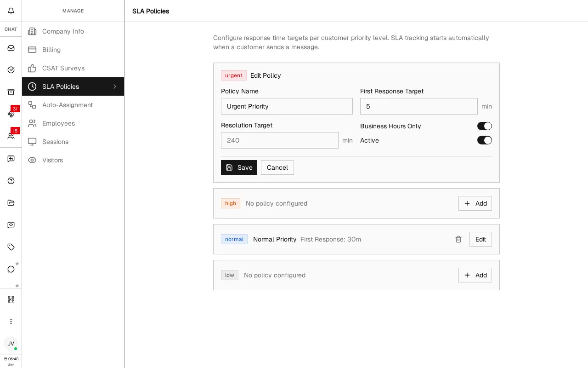Click the help question-mark icon
Image resolution: width=588 pixels, height=368 pixels.
tap(11, 181)
